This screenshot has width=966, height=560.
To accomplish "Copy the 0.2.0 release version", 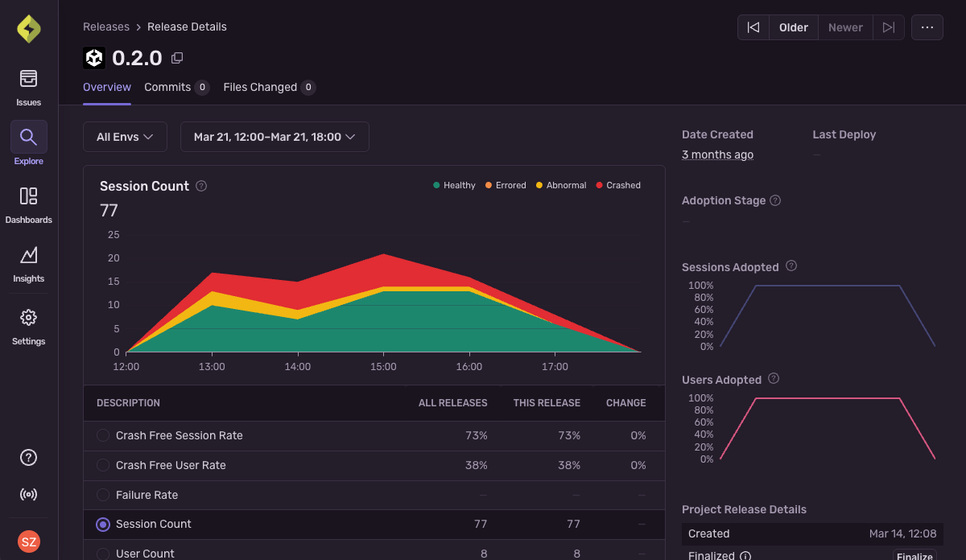I will (x=176, y=57).
